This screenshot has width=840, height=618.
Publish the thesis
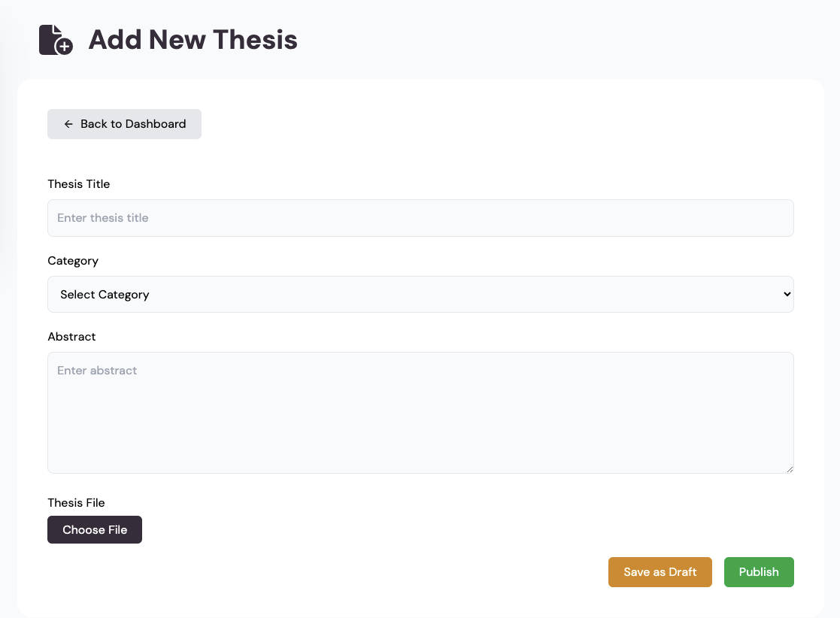click(x=758, y=572)
